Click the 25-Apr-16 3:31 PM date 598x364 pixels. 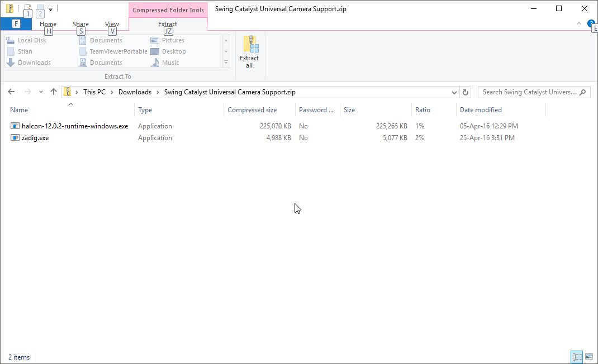point(487,138)
